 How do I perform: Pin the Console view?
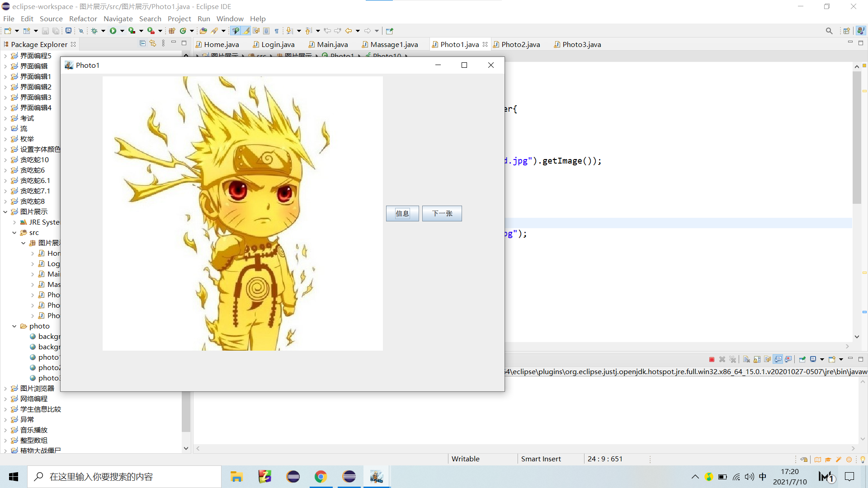pyautogui.click(x=802, y=359)
